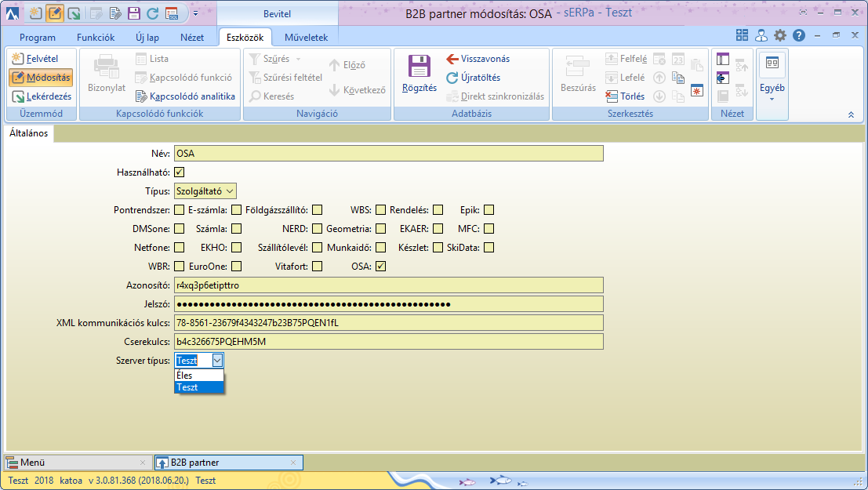
Task: Check the DMSone checkbox
Action: coord(180,229)
